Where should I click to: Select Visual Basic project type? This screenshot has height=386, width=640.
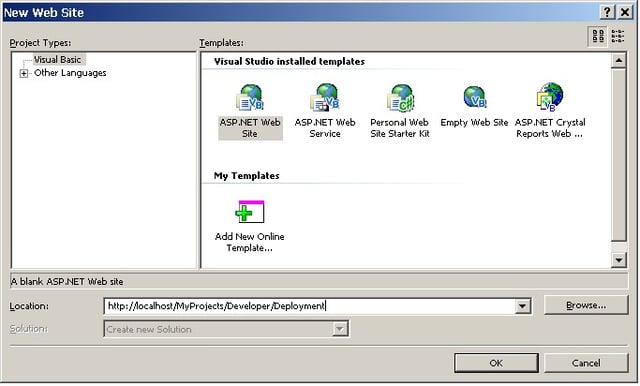58,60
